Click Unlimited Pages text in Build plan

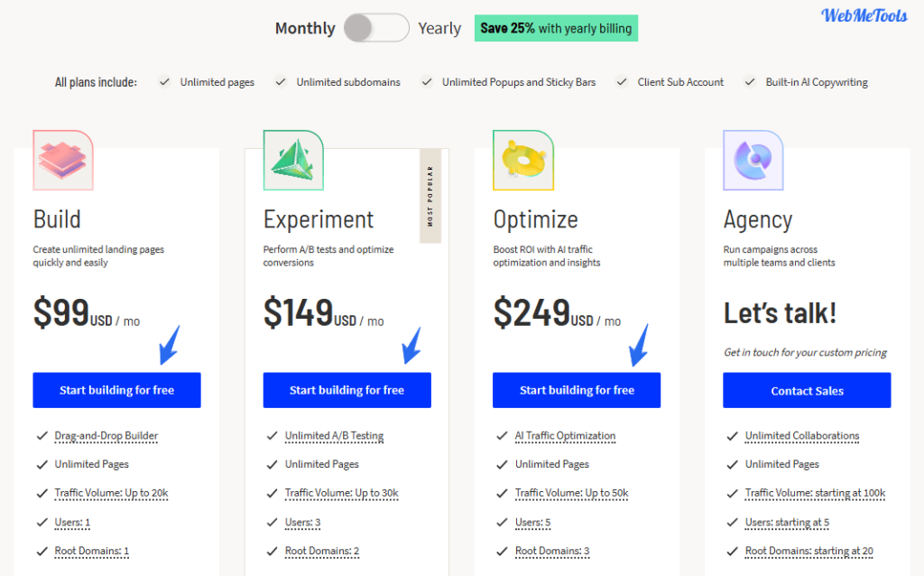(92, 464)
